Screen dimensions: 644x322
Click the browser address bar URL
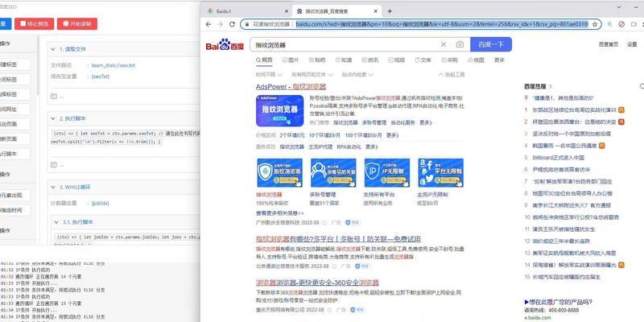(x=441, y=24)
